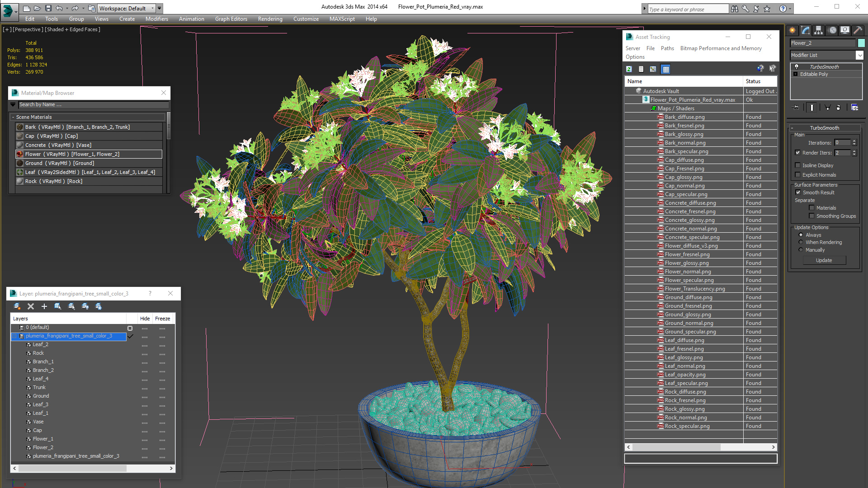Click the Search by Name field
The height and width of the screenshot is (488, 868).
point(93,104)
